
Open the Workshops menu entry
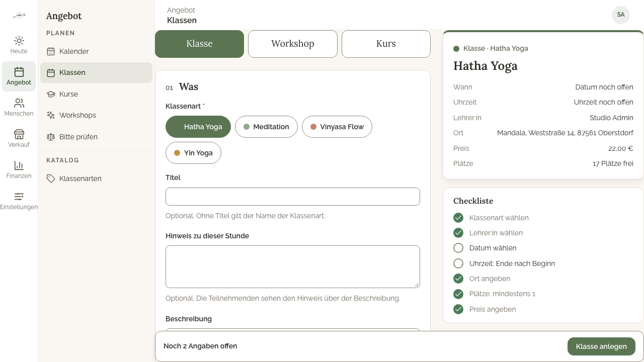coord(96,115)
